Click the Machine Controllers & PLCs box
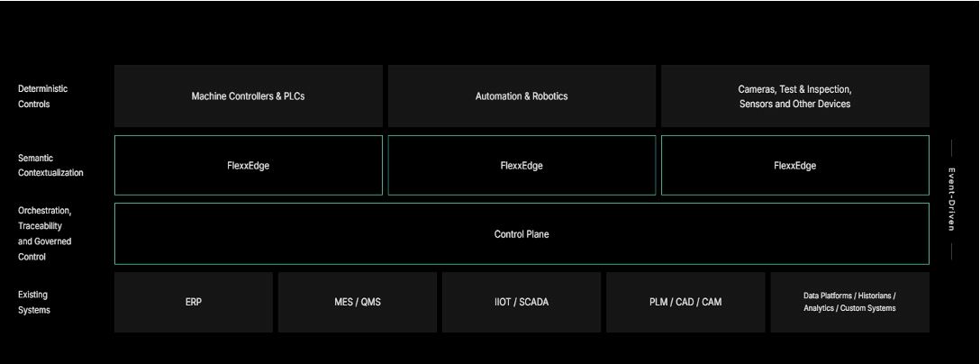Screen dimensions: 980x364 [248, 96]
